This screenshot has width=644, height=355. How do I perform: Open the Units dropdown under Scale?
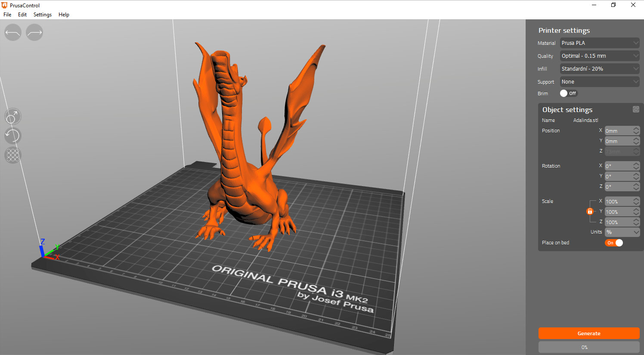coord(622,232)
